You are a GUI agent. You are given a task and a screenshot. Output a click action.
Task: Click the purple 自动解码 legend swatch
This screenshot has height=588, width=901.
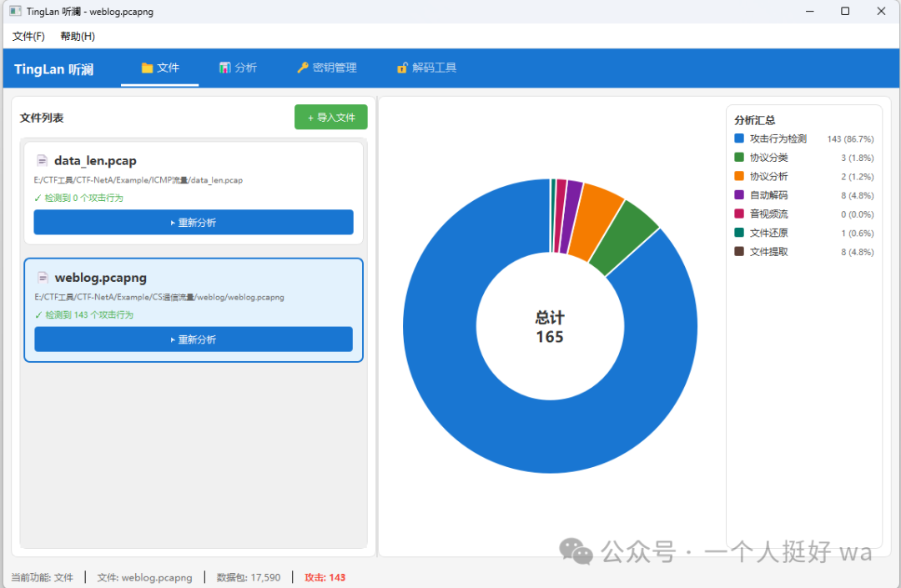click(739, 195)
